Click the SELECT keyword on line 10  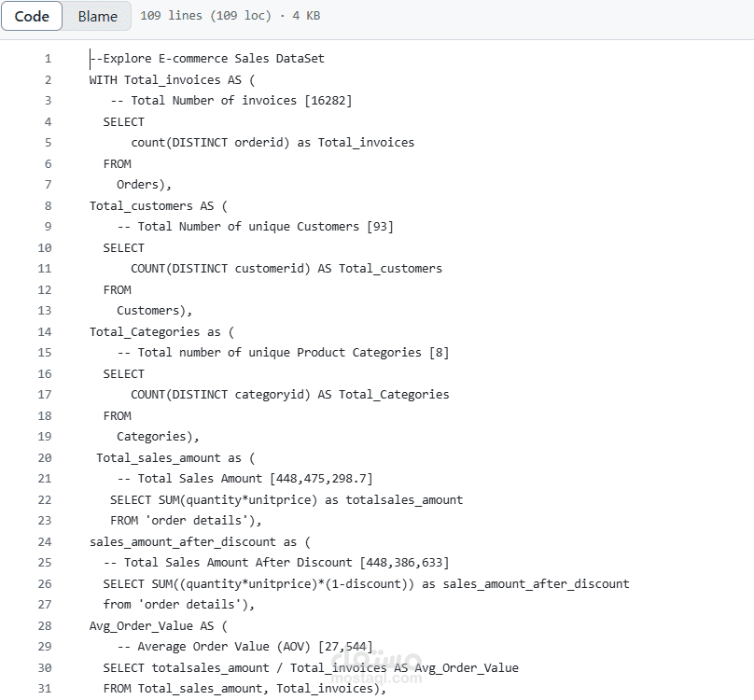[x=123, y=247]
